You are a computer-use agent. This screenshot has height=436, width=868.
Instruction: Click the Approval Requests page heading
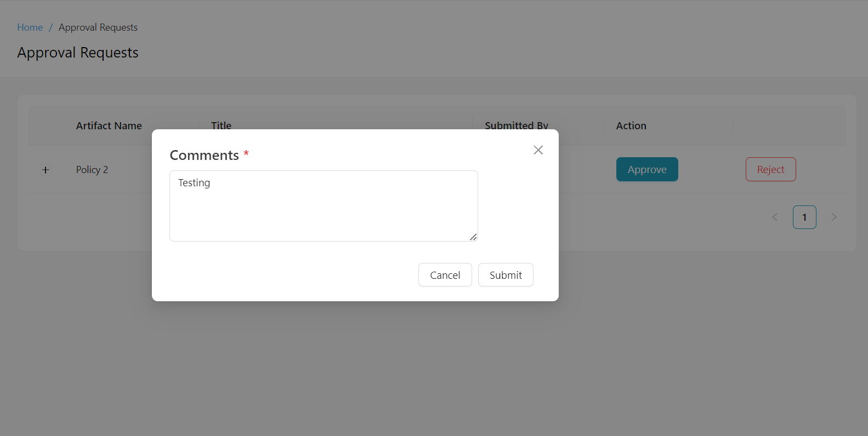click(x=78, y=53)
